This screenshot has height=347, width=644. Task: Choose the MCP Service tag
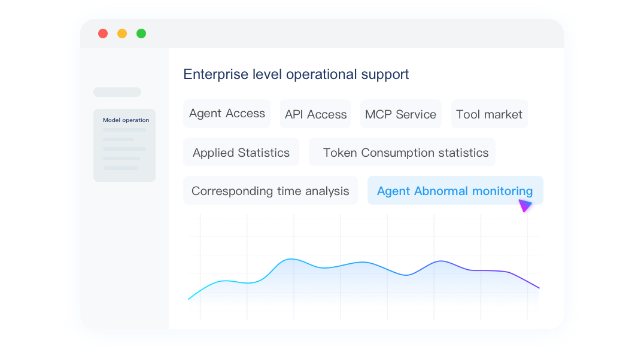400,114
